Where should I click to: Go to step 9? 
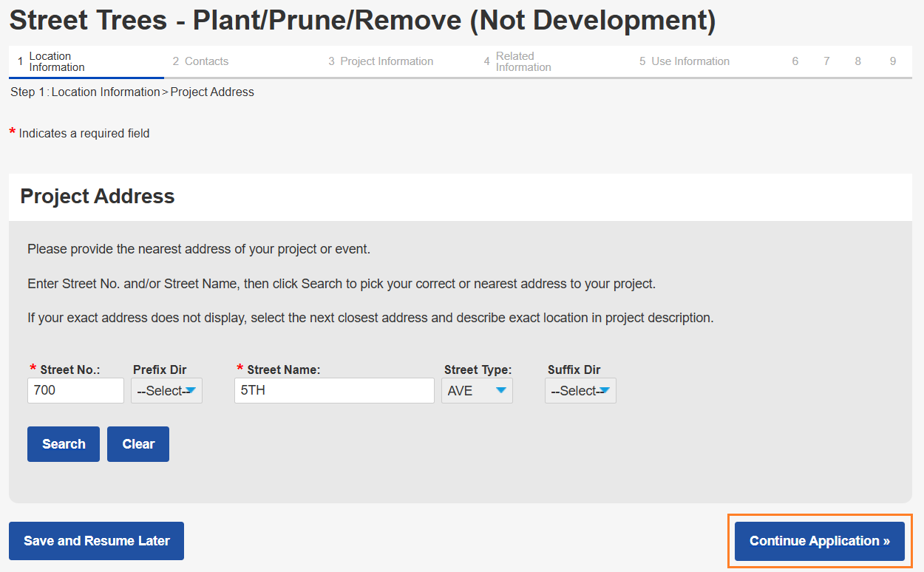893,62
